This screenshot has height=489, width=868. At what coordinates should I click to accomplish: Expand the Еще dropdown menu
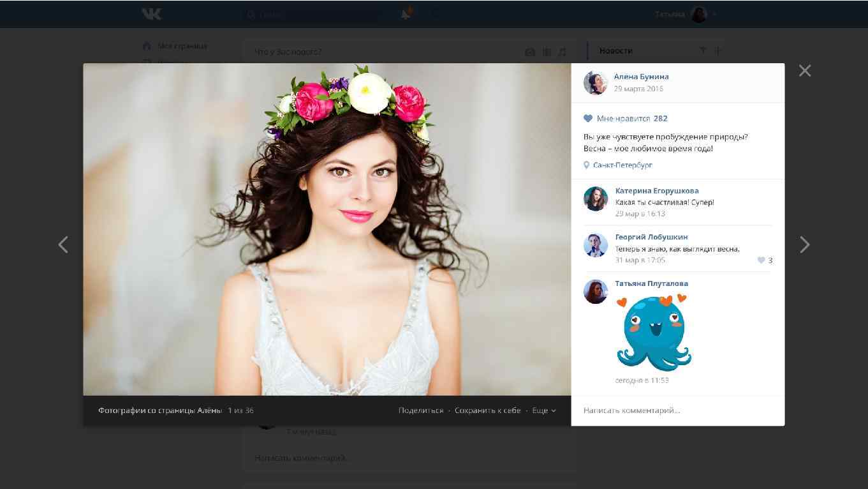pyautogui.click(x=544, y=410)
